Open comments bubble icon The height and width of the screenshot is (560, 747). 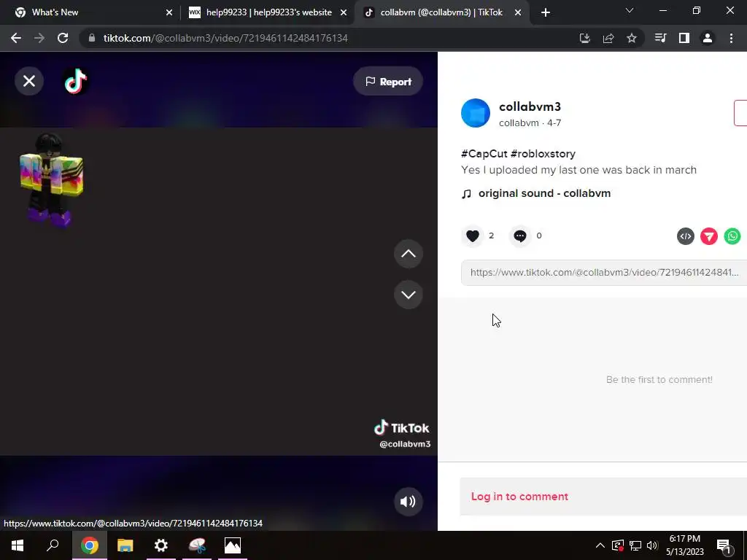click(x=520, y=236)
